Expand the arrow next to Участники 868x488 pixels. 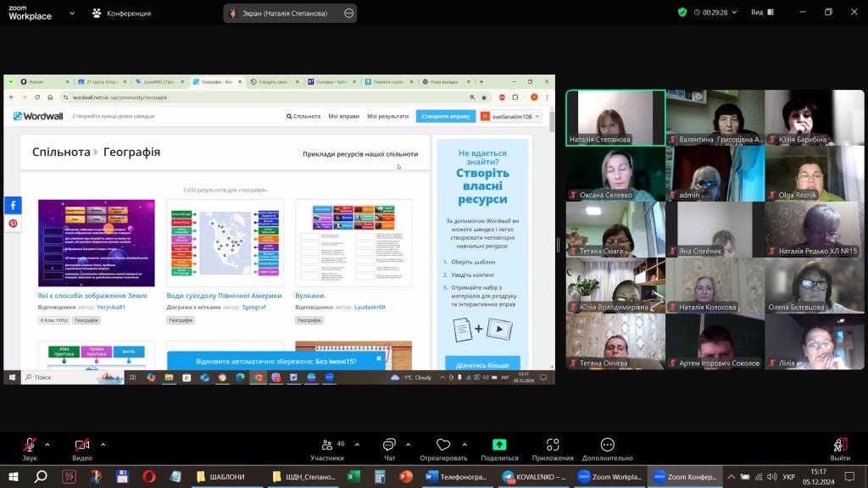coord(357,444)
